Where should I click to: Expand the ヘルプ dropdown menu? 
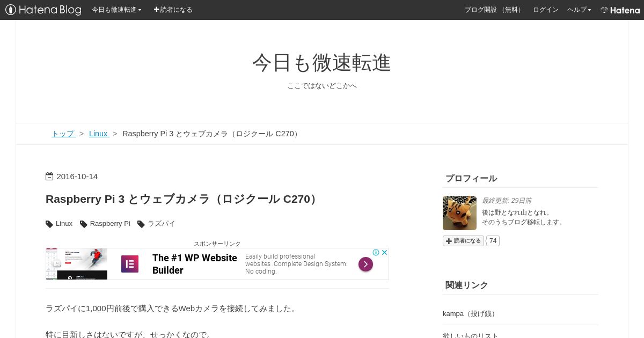[x=579, y=10]
